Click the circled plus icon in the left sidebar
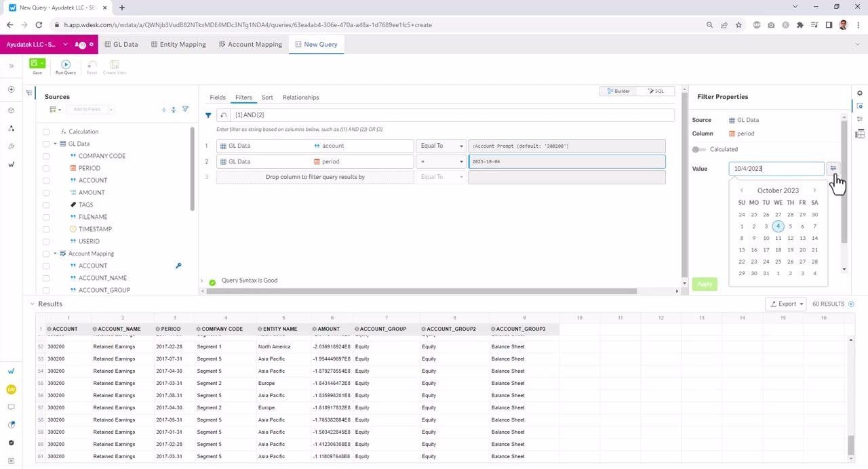 [11, 89]
